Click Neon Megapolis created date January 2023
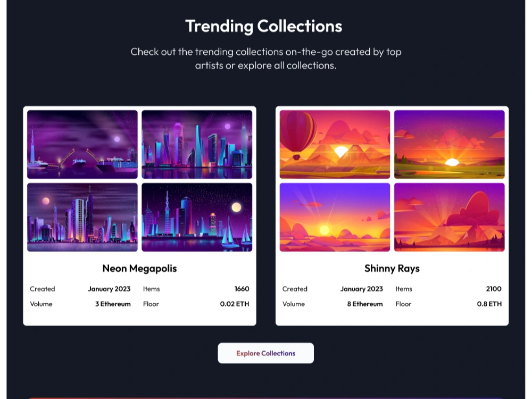Image resolution: width=532 pixels, height=399 pixels. coord(109,289)
